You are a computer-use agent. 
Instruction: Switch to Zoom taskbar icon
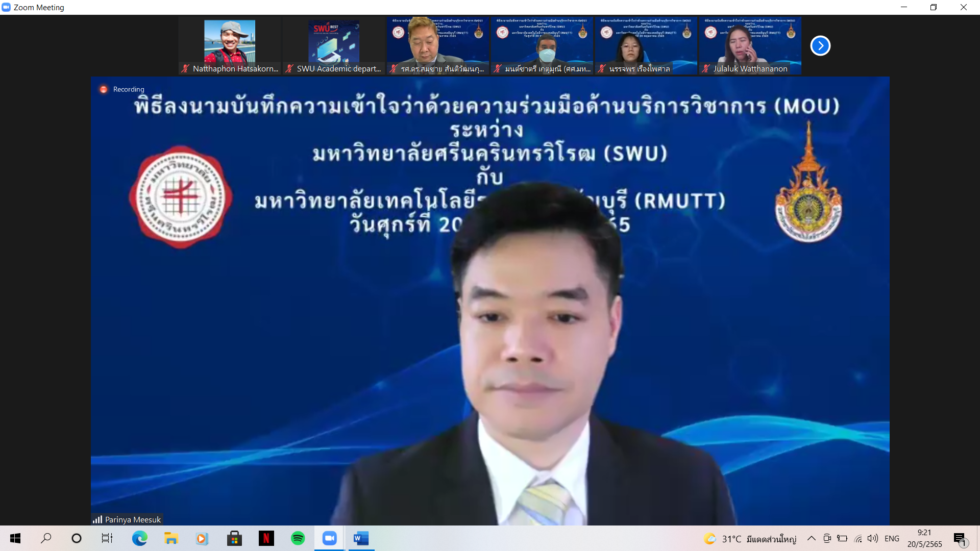(x=329, y=538)
